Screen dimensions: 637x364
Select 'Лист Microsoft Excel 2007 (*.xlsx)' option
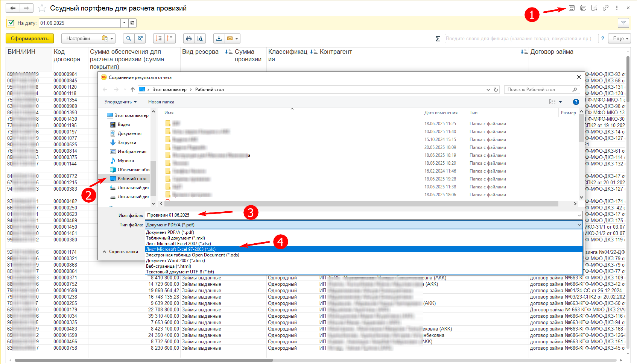coord(364,244)
